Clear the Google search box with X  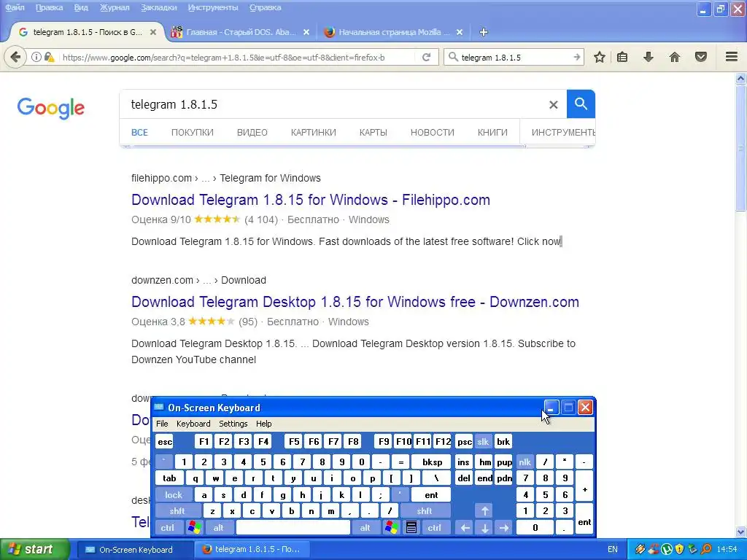click(553, 105)
